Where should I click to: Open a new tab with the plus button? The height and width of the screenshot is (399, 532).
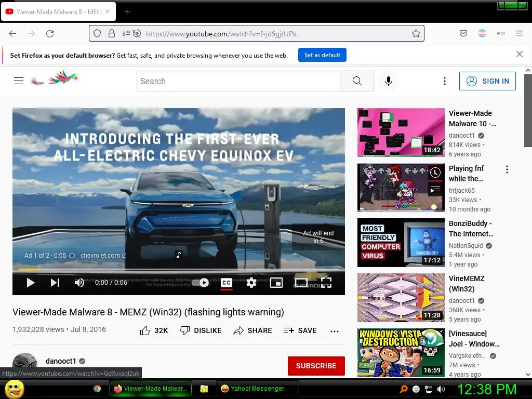pyautogui.click(x=127, y=12)
